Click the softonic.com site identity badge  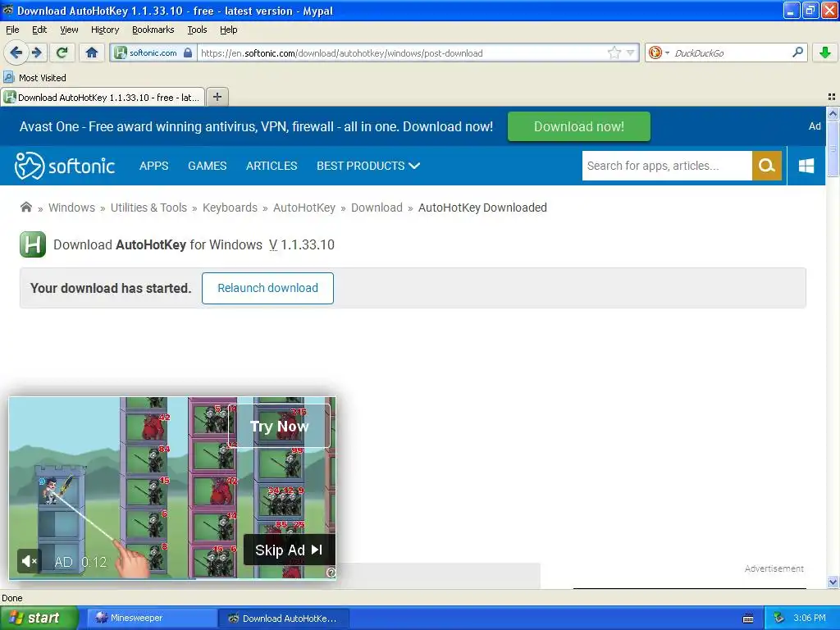tap(153, 52)
